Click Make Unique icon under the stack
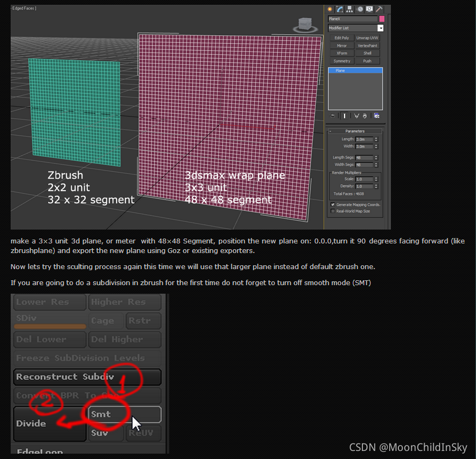Viewport: 476px width, 459px height. (357, 116)
